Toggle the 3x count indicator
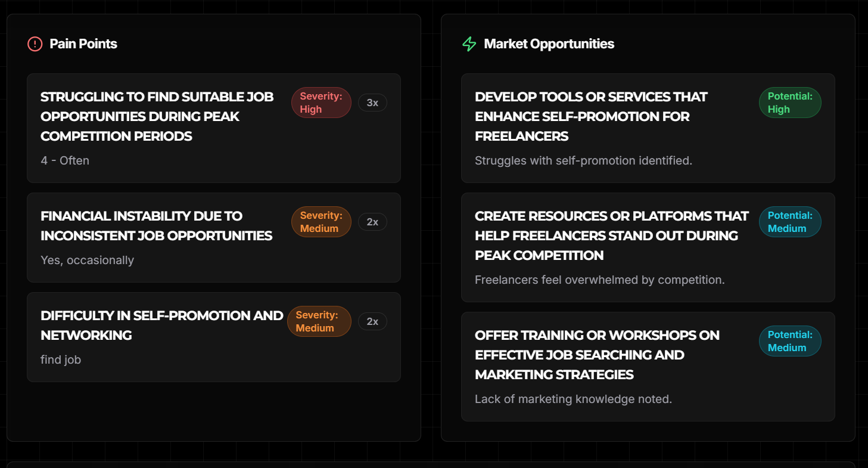The image size is (868, 468). click(x=372, y=102)
